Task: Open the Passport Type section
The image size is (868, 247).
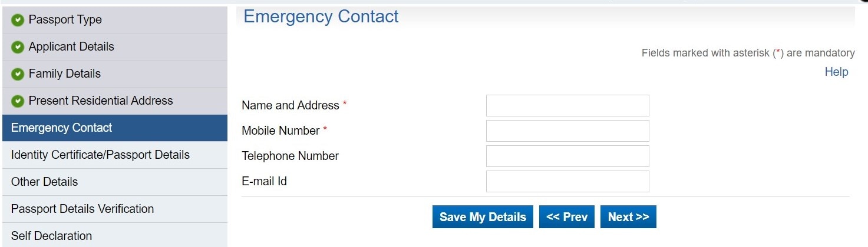Action: 65,20
